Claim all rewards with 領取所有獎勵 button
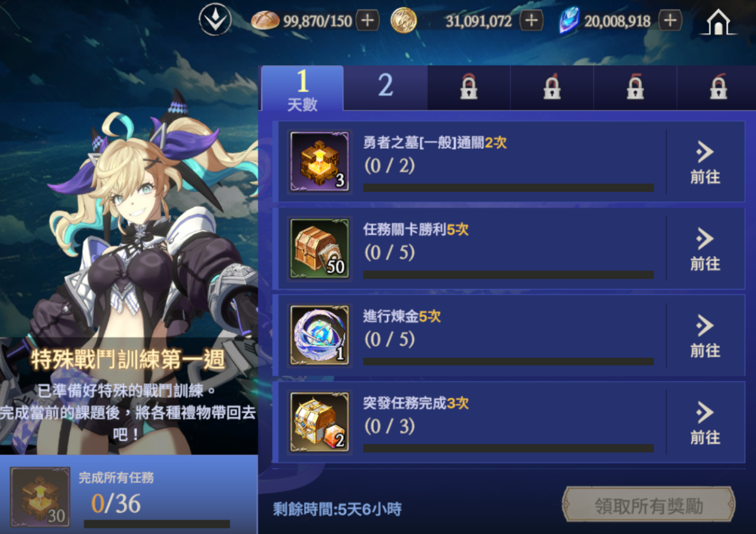The height and width of the screenshot is (534, 756). [648, 505]
